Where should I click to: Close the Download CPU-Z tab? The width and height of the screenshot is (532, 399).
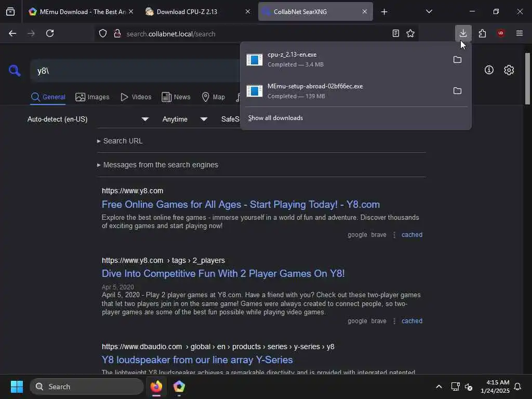(x=248, y=11)
